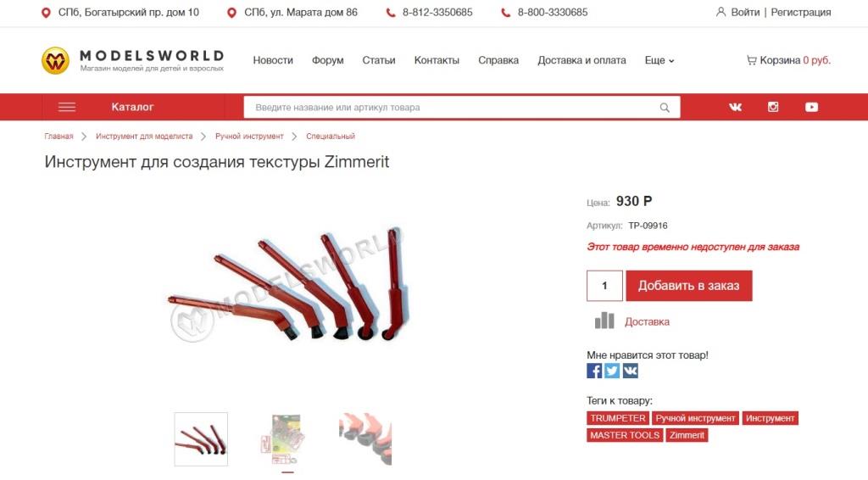Expand the Еще dropdown menu
Image resolution: width=868 pixels, height=480 pixels.
(659, 60)
